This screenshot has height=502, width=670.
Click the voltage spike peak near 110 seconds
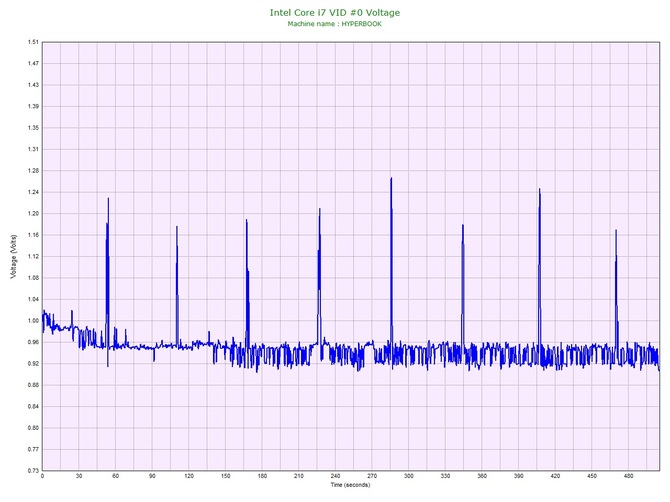[x=177, y=227]
